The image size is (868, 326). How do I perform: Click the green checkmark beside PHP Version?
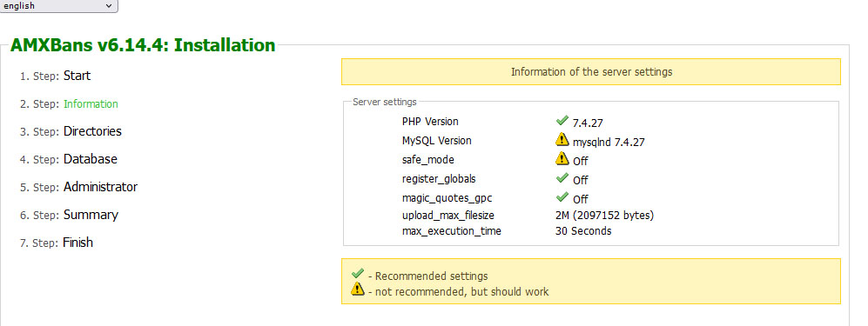point(562,120)
